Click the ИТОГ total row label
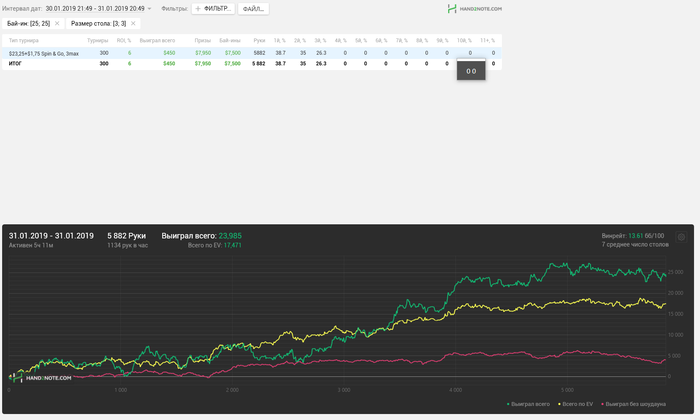 pyautogui.click(x=15, y=63)
